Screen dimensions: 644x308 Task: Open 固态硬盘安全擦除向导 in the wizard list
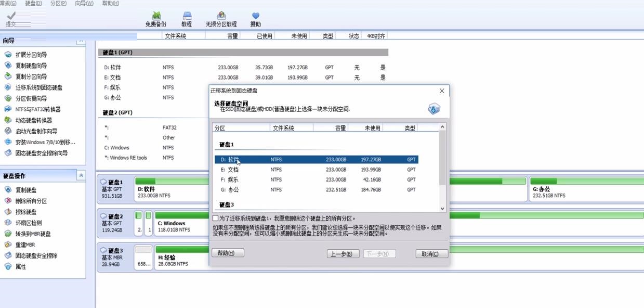coord(42,153)
